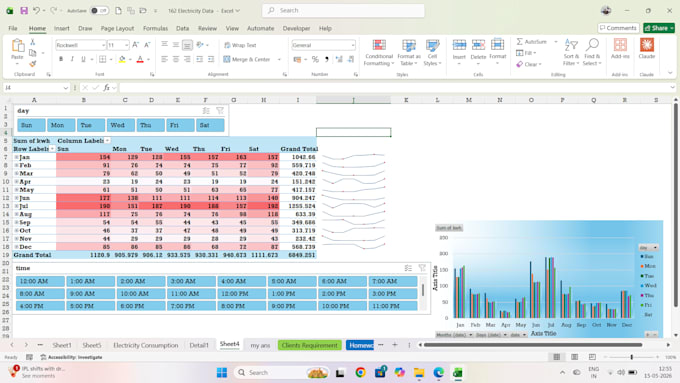Increase the font size
Viewport: 680px width, 383px height.
click(135, 45)
